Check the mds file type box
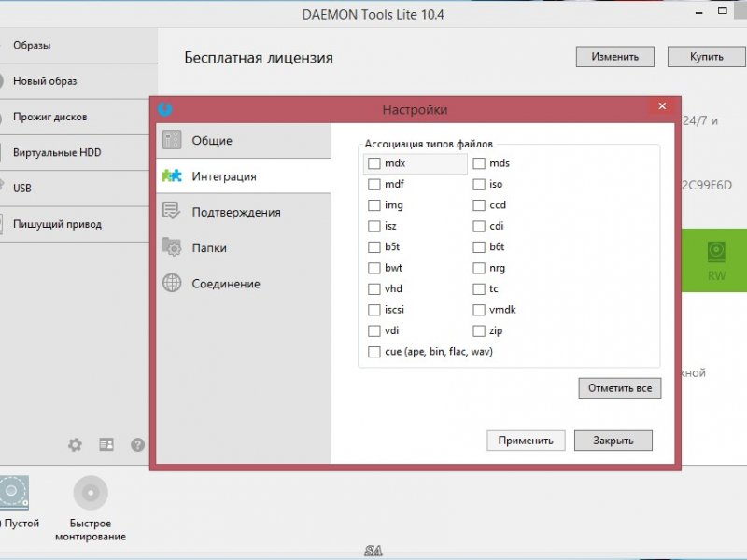747x560 pixels. (x=479, y=163)
